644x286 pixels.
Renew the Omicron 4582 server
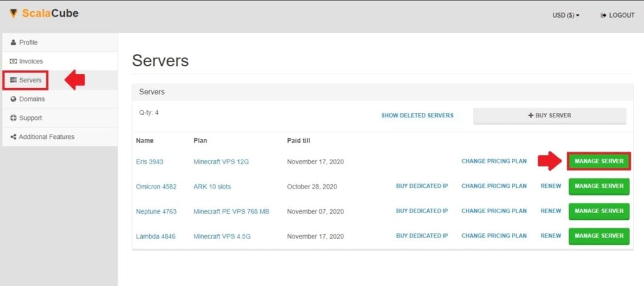tap(550, 187)
